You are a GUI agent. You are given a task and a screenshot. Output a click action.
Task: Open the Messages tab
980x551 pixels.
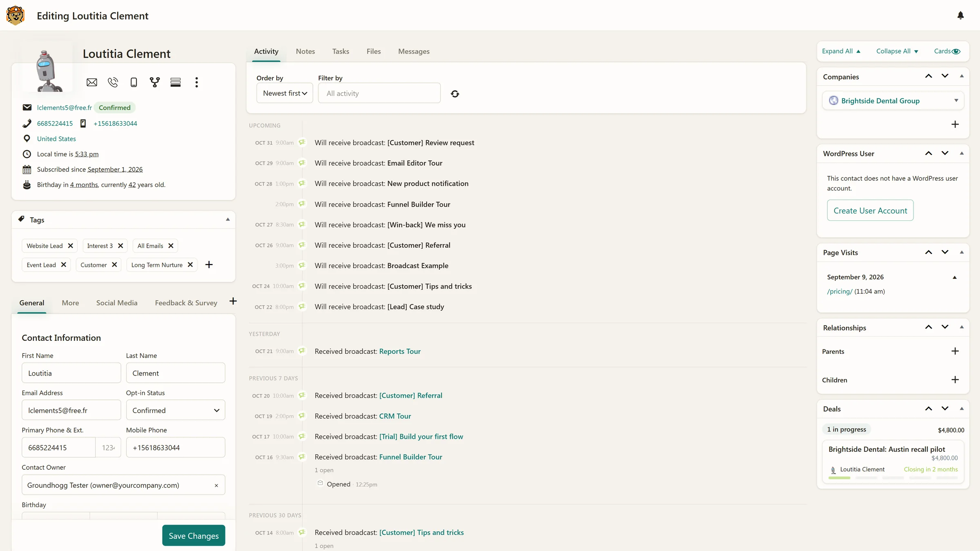click(x=414, y=51)
